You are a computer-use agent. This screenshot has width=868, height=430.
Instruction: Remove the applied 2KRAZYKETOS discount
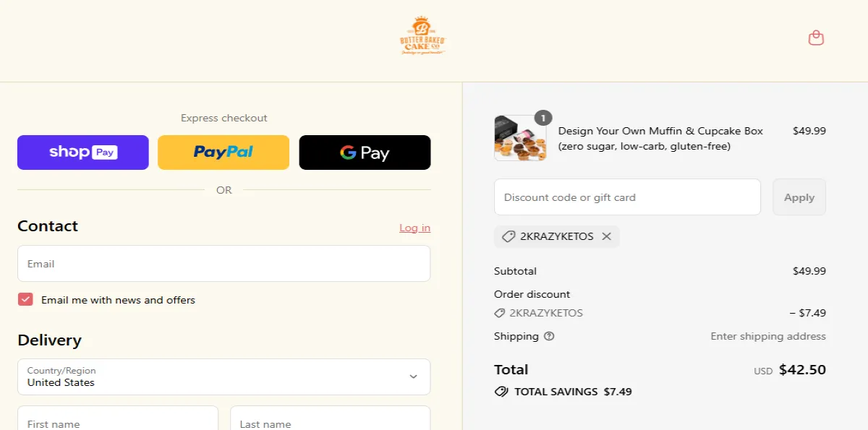[607, 236]
